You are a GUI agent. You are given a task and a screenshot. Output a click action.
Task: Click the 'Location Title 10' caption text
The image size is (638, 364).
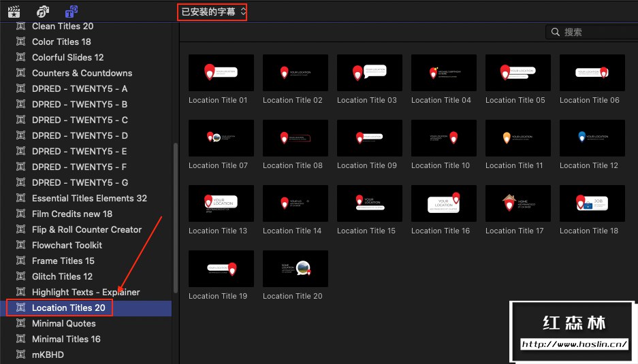(441, 165)
